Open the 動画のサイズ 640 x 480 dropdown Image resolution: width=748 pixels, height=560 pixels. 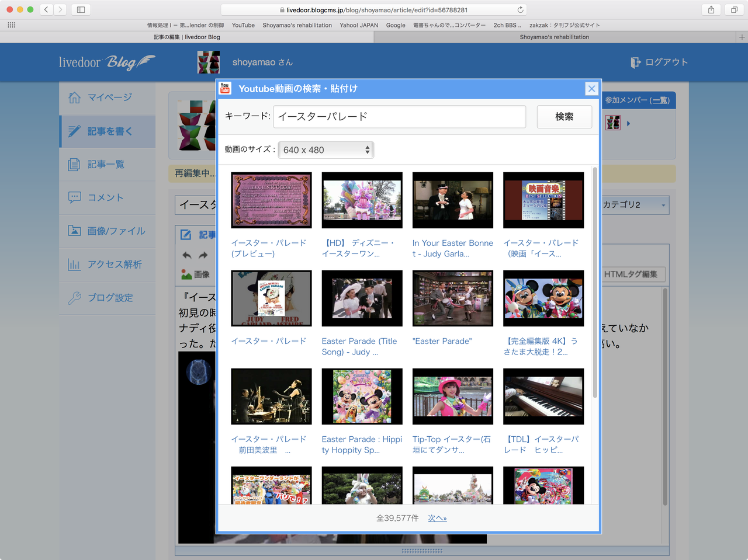[x=326, y=150]
